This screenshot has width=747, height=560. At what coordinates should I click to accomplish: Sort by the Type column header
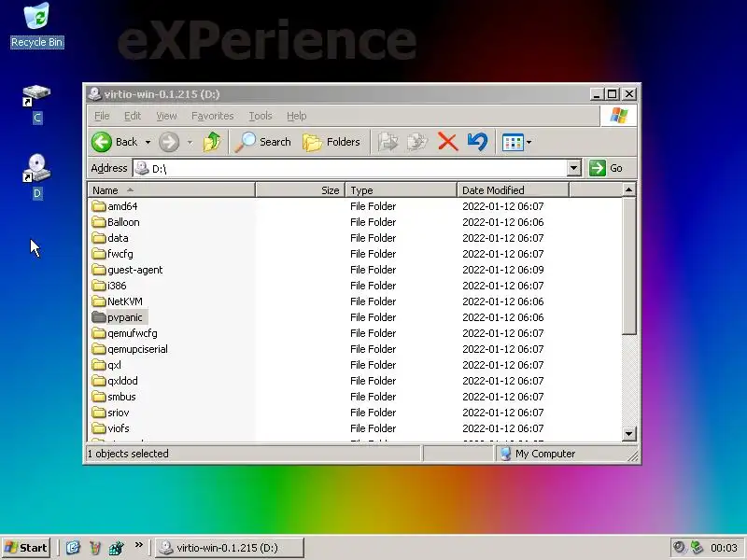(x=401, y=190)
